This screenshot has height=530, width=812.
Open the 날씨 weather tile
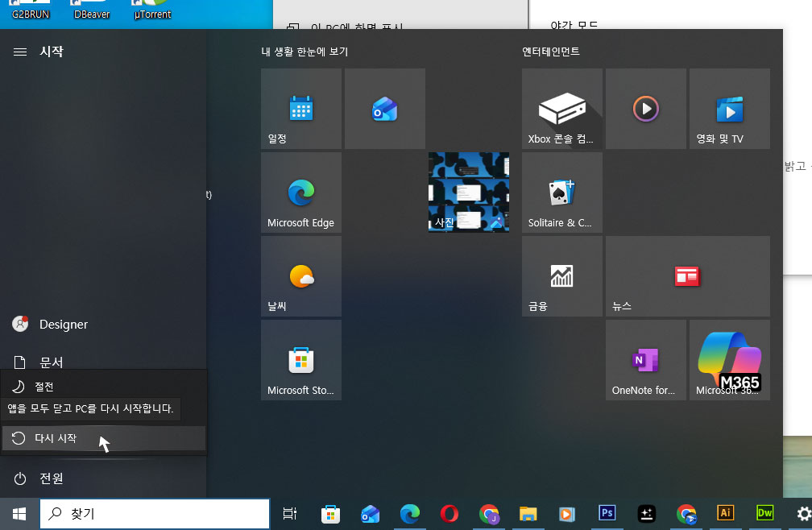point(300,276)
